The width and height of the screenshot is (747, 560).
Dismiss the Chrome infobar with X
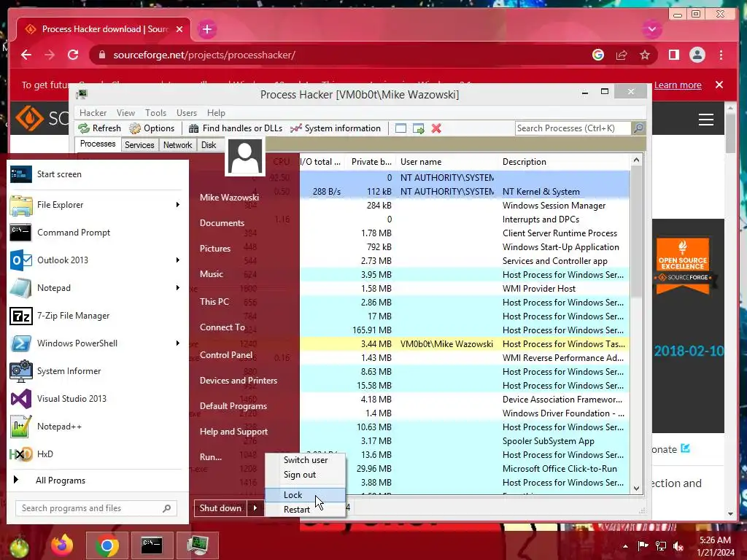(x=719, y=85)
